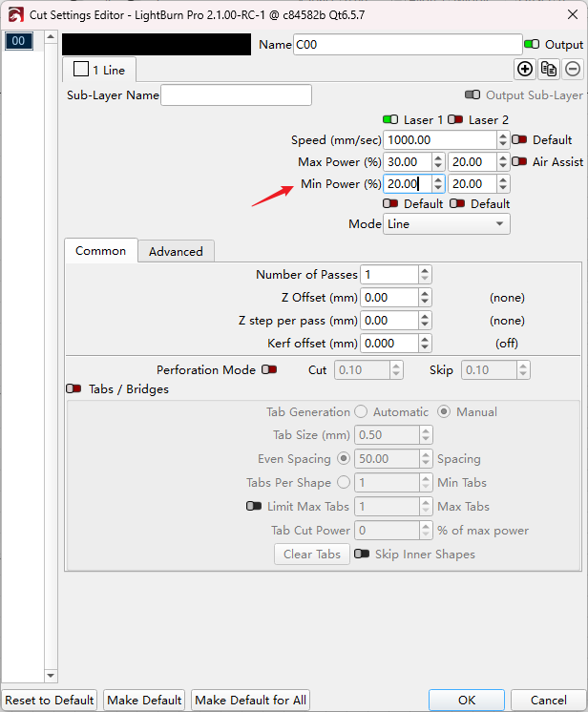Enable the Laser 2 switch

[455, 119]
